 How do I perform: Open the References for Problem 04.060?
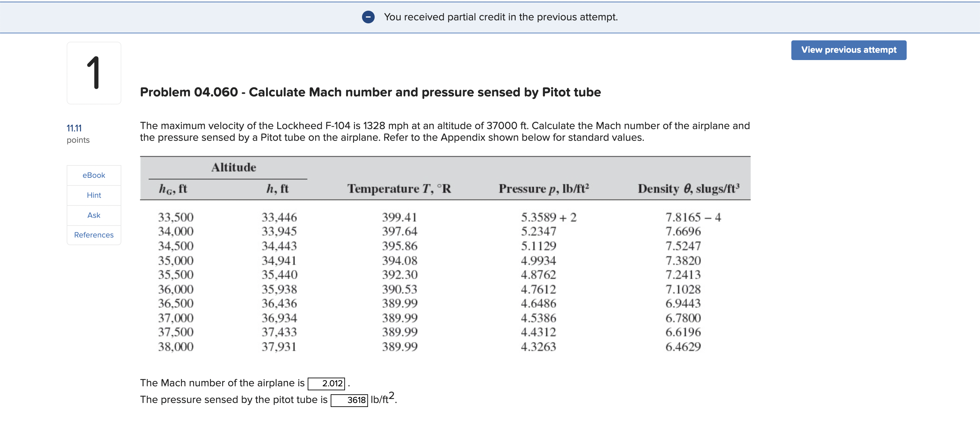pos(93,235)
